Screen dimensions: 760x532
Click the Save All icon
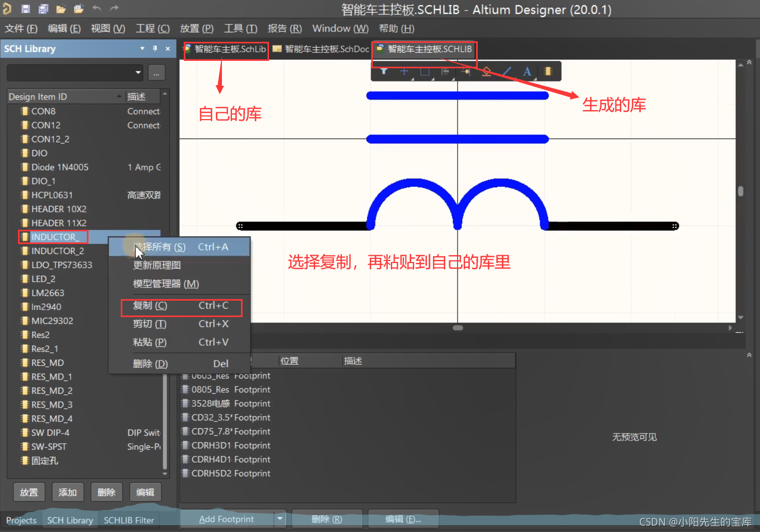[43, 8]
